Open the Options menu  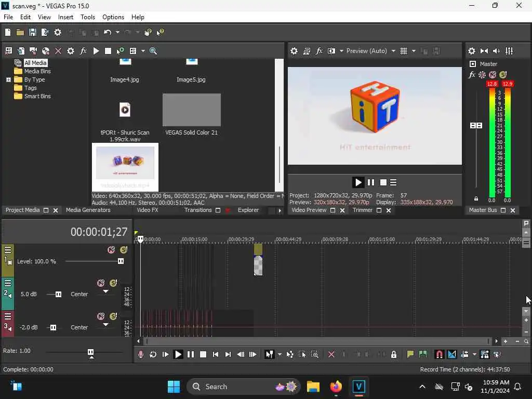click(113, 17)
